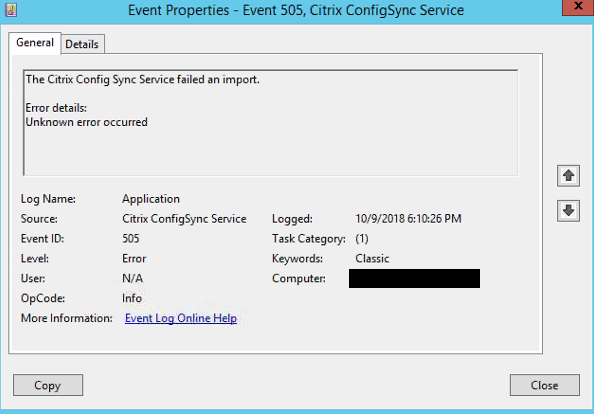Click the Logged date '10/9/2018 6:10:26 PM'
The height and width of the screenshot is (417, 594).
click(x=408, y=219)
